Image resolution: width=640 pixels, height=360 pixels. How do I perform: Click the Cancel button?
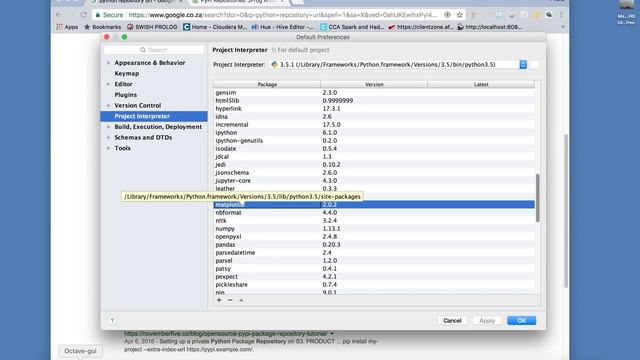(x=452, y=320)
